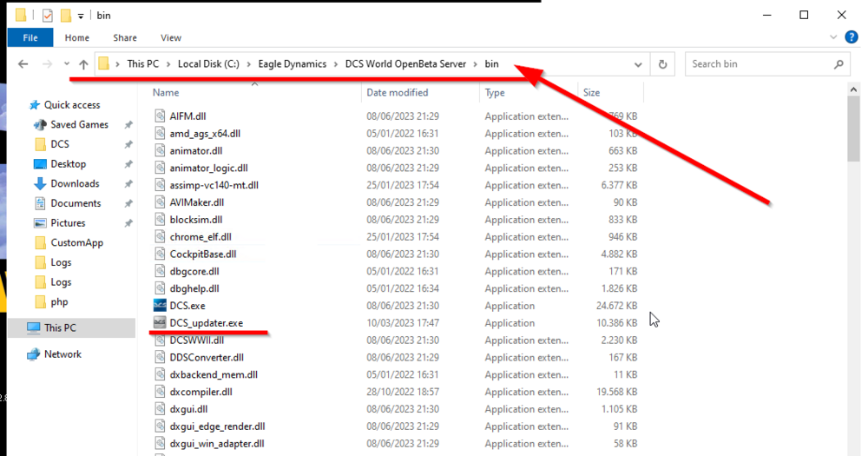
Task: Go back with the left arrow
Action: click(23, 64)
